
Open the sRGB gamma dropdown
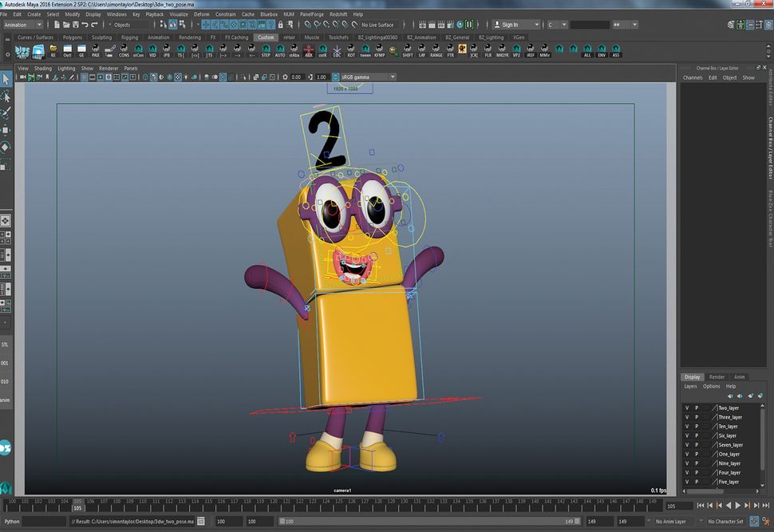point(363,77)
